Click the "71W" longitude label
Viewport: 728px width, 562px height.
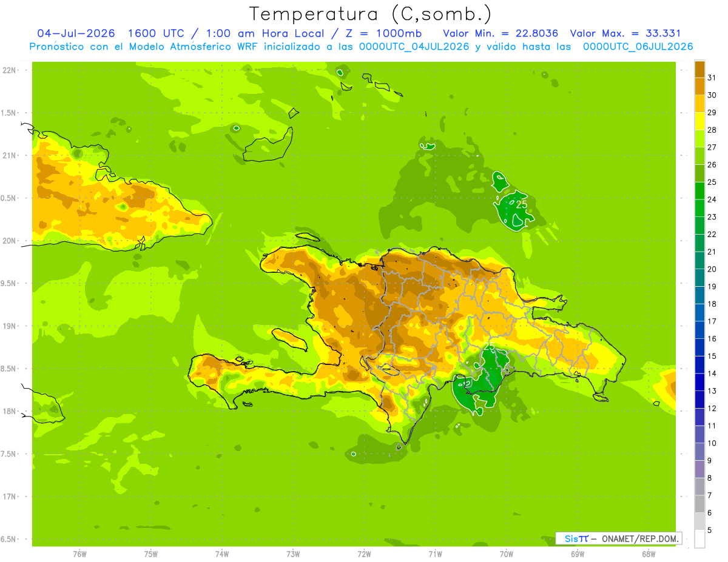point(435,554)
